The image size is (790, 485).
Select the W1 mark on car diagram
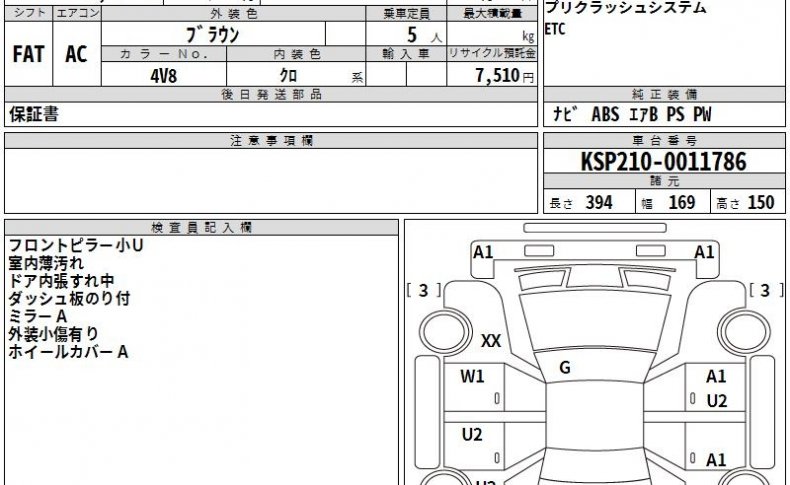472,376
